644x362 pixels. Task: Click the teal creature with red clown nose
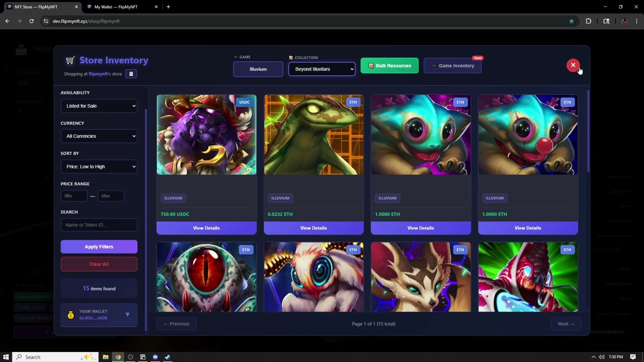tap(528, 135)
